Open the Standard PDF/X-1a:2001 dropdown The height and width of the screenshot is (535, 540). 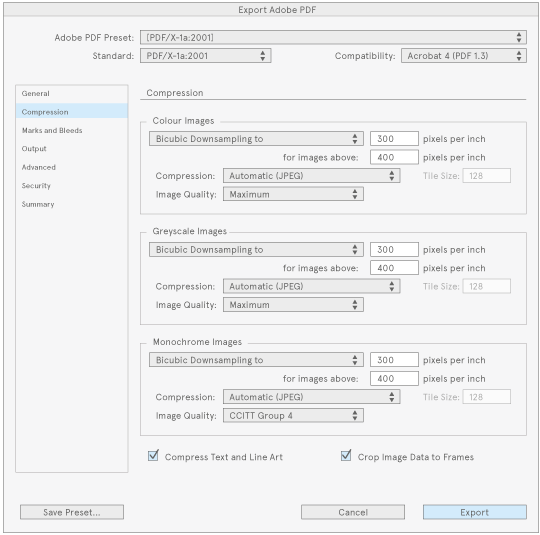pyautogui.click(x=206, y=56)
